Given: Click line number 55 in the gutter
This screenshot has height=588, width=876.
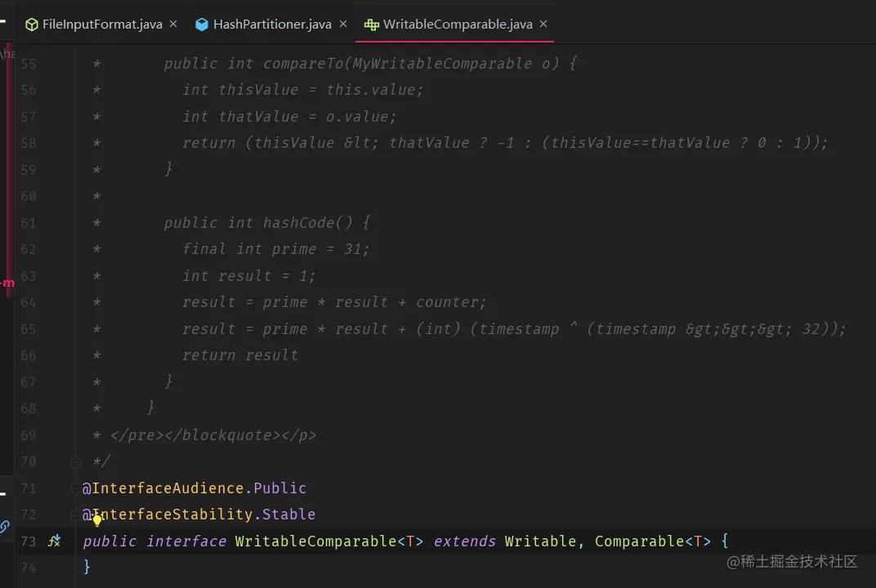Looking at the screenshot, I should pos(28,64).
